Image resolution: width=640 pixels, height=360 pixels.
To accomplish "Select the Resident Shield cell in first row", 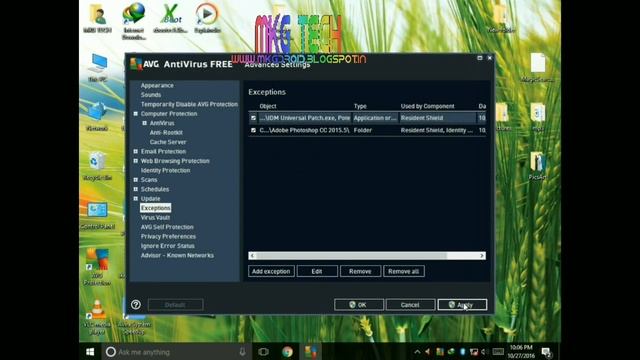I will pos(437,118).
